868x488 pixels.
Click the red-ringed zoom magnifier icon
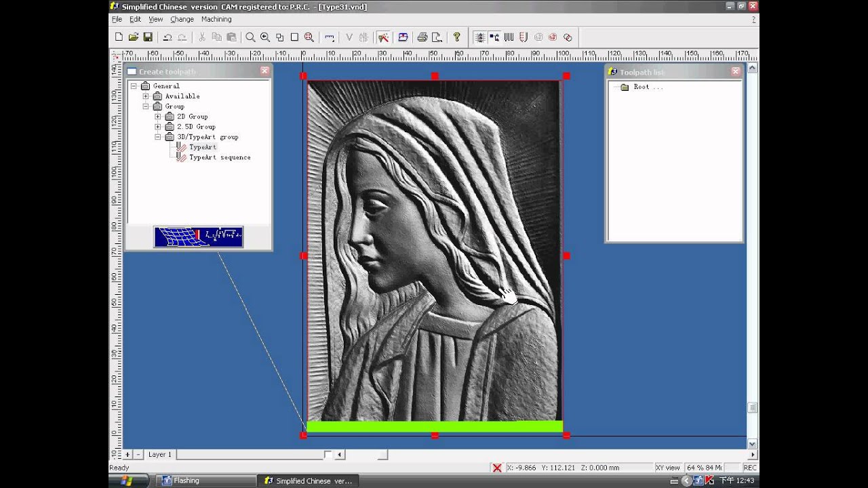[x=309, y=37]
